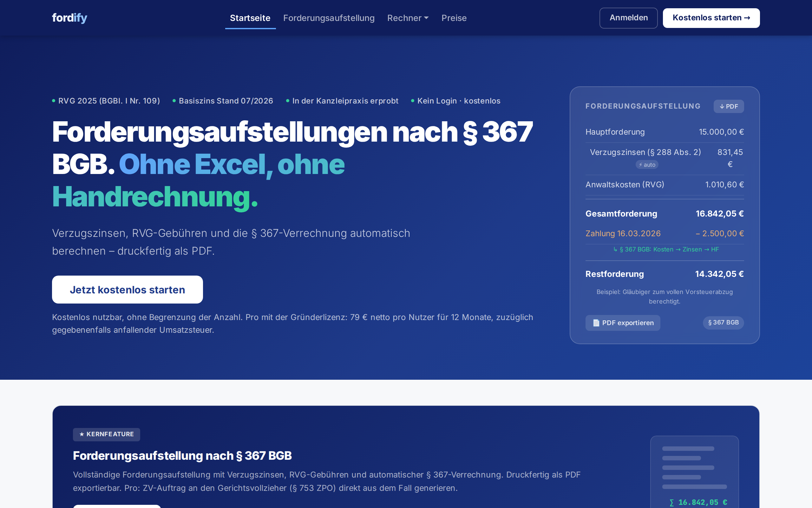This screenshot has height=508, width=812.
Task: Click Jetzt kostenlos starten button
Action: coord(127,290)
